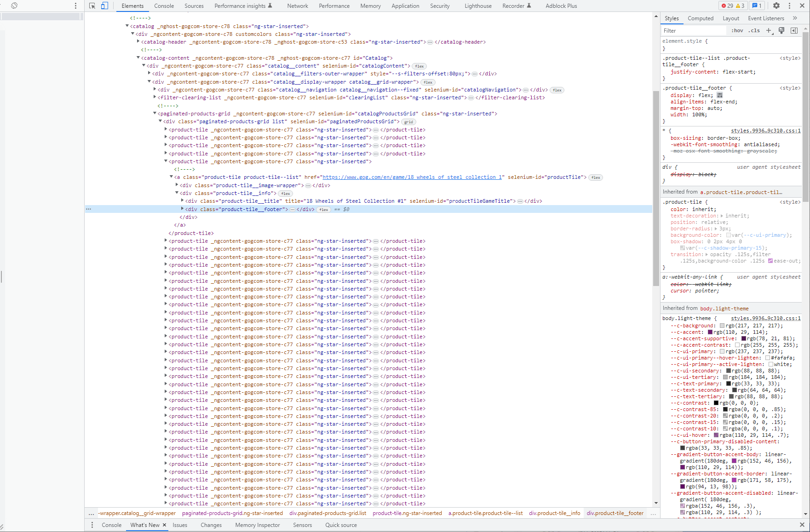The width and height of the screenshot is (810, 532).
Task: Open the Network tab
Action: tap(298, 6)
